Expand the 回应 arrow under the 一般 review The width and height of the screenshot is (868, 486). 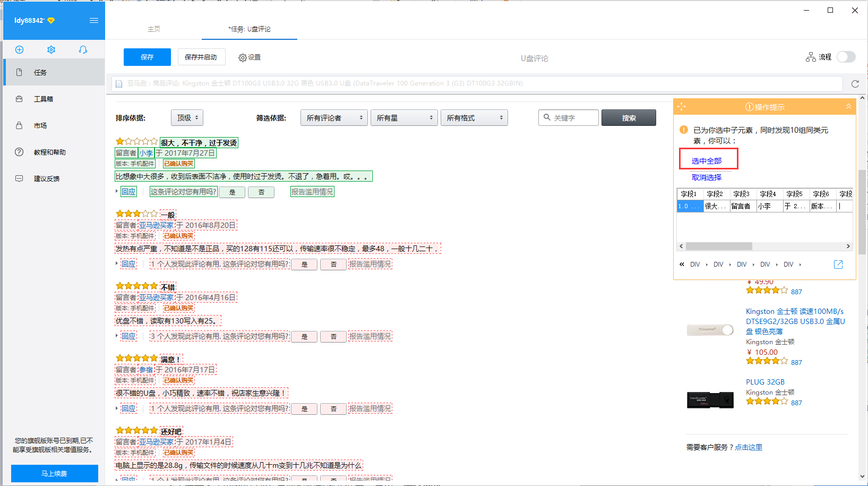coord(117,263)
